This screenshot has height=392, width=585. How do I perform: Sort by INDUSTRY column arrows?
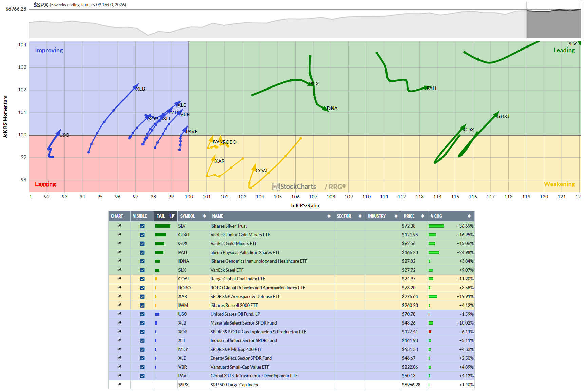[x=396, y=216]
